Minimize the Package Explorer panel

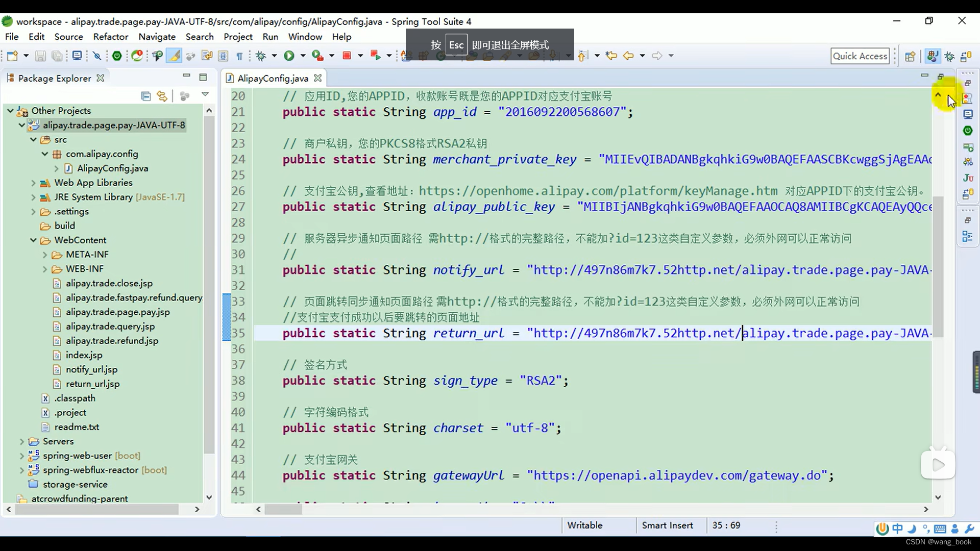pos(186,76)
